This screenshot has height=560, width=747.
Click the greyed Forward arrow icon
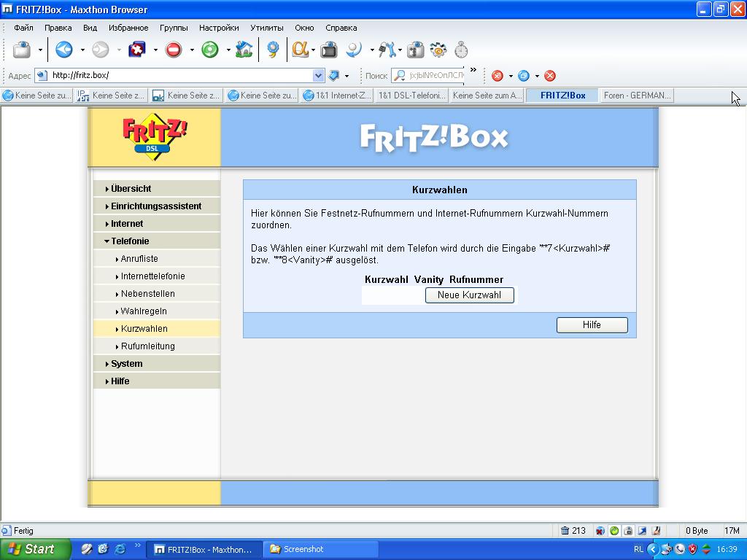pyautogui.click(x=100, y=50)
